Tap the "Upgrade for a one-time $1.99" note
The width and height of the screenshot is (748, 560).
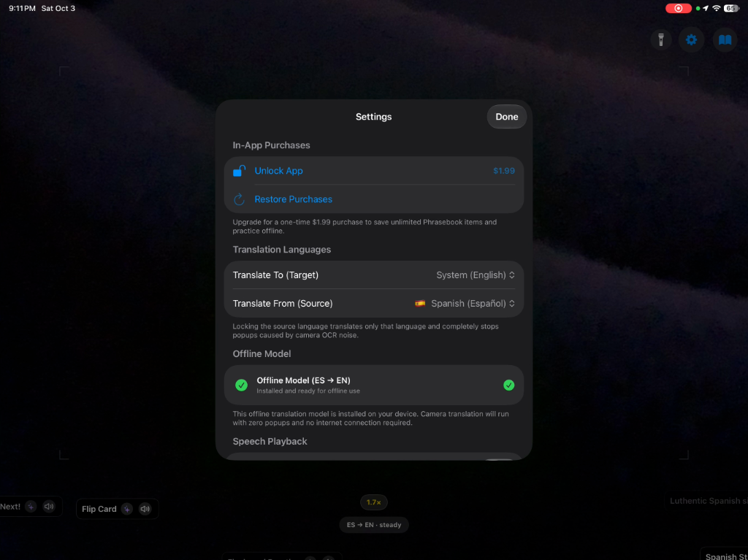click(365, 226)
